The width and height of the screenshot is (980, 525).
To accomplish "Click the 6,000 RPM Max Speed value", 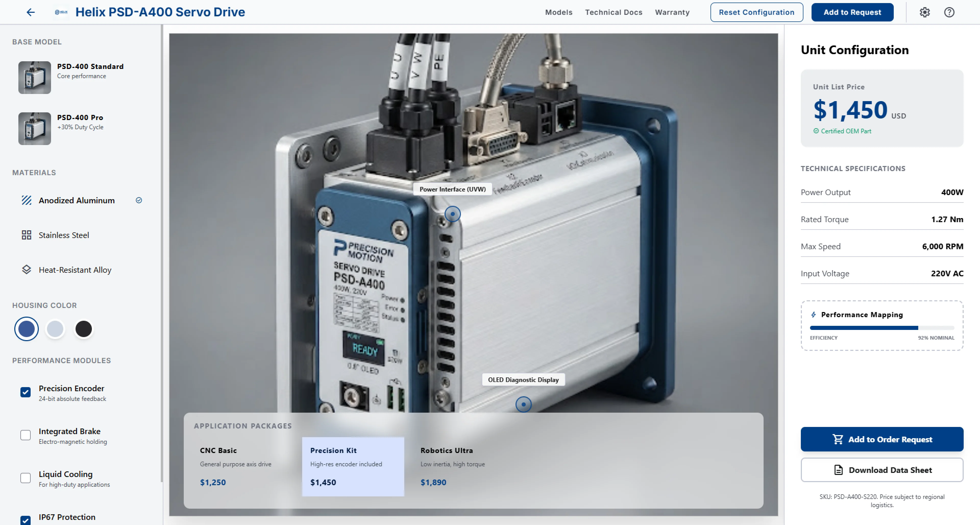I will click(942, 246).
